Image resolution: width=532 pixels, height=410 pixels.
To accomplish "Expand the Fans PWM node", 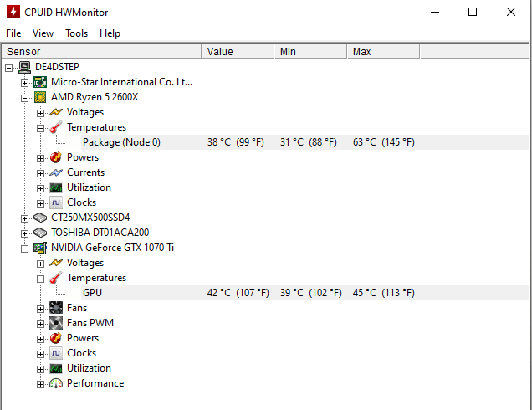I will tap(40, 324).
